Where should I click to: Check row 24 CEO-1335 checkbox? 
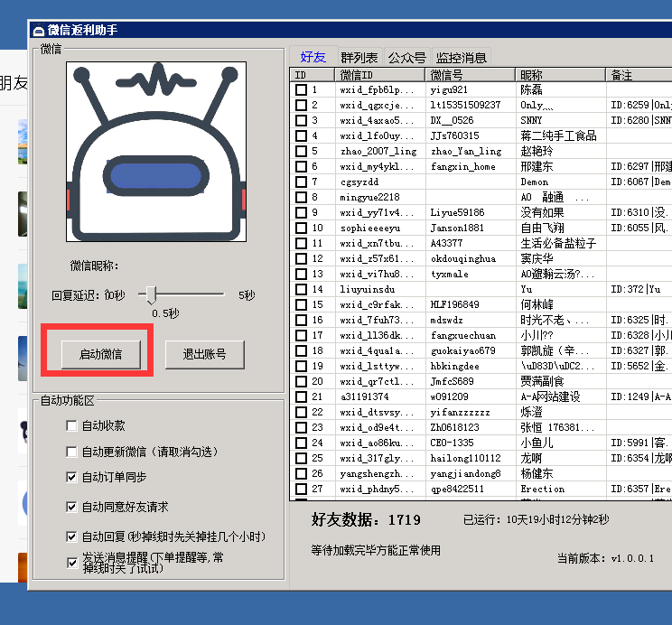click(x=302, y=443)
